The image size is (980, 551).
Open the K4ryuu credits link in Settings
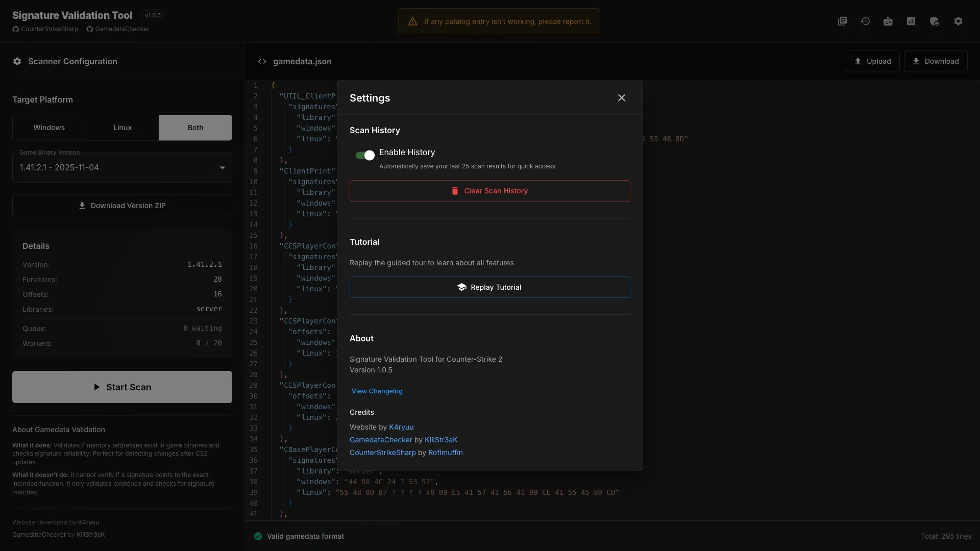(x=401, y=428)
